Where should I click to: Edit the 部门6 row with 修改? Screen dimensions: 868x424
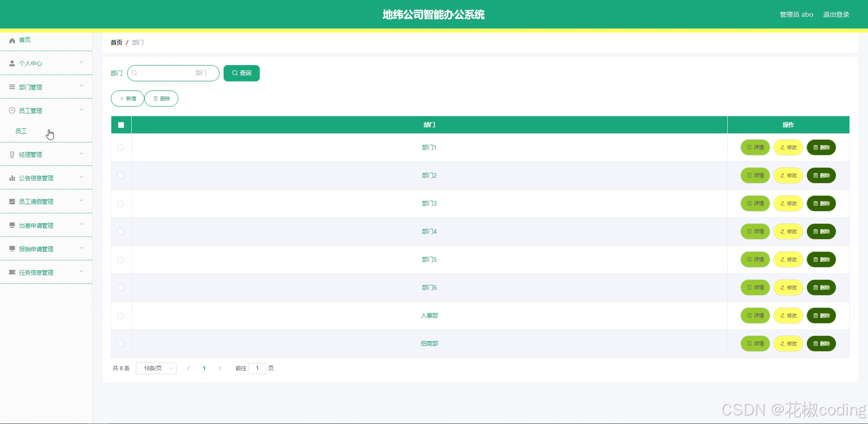pyautogui.click(x=788, y=287)
